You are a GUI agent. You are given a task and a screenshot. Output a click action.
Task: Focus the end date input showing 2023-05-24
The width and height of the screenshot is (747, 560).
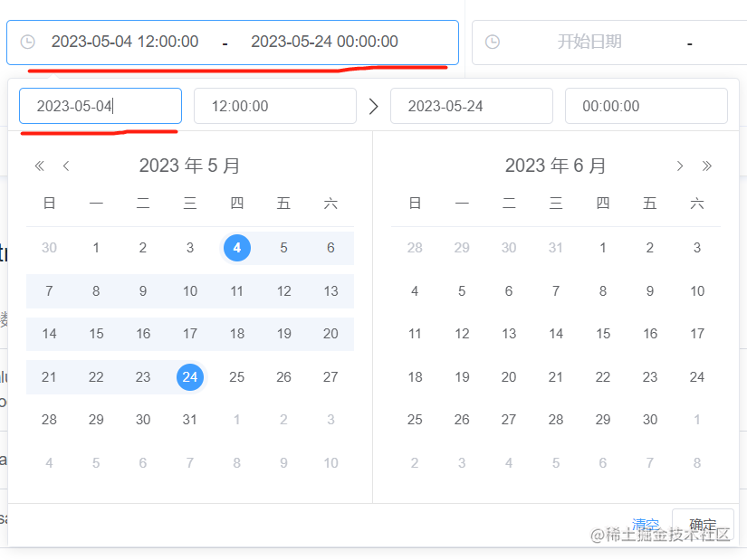tap(471, 105)
